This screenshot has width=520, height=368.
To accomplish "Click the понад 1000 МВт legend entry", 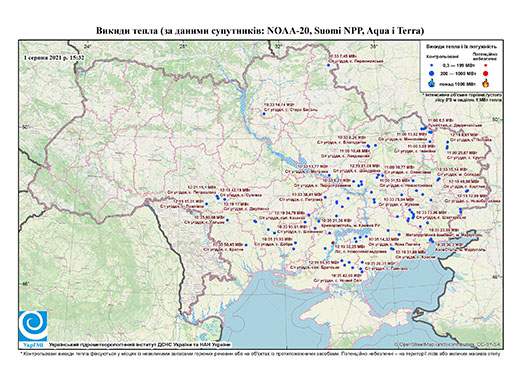I will point(457,83).
